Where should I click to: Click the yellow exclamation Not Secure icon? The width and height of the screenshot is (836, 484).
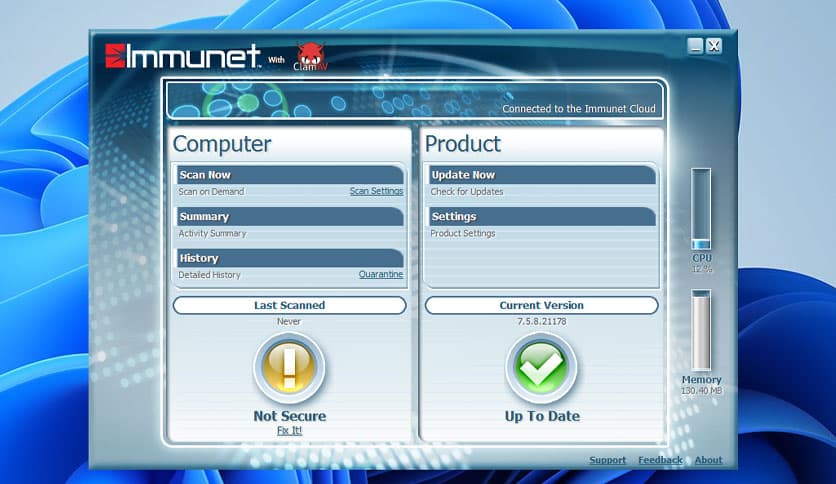[289, 368]
